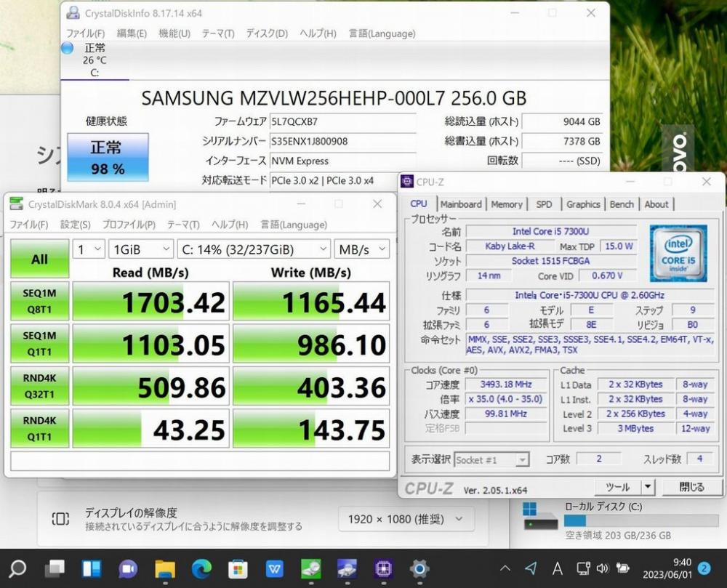727x588 pixels.
Task: Switch to the Memory tab in CPU-Z
Action: [506, 204]
